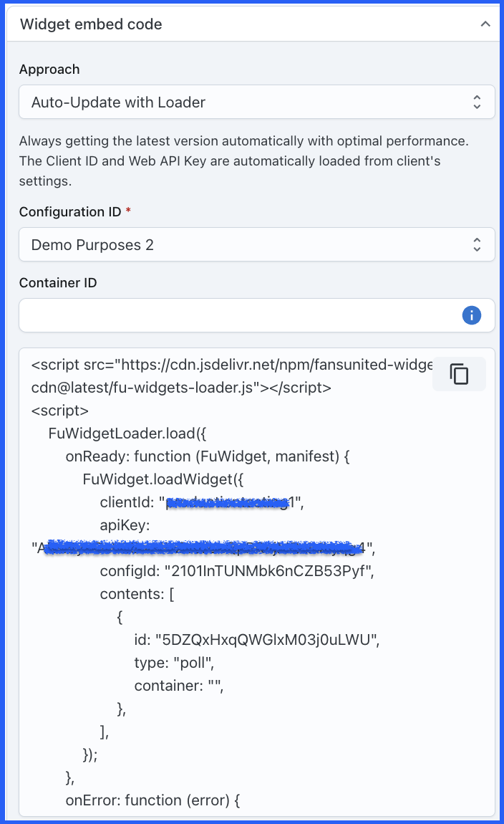Click the blue info icon in Container ID
Image resolution: width=504 pixels, height=824 pixels.
471,315
